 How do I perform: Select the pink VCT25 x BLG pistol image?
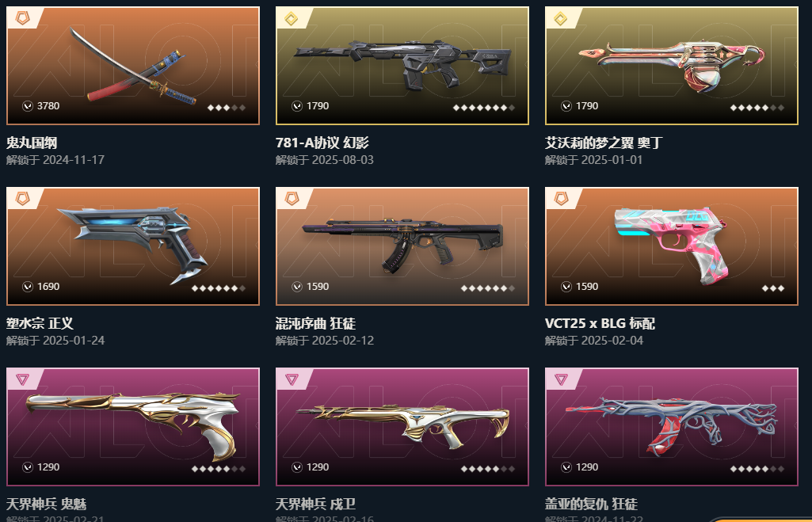click(672, 246)
